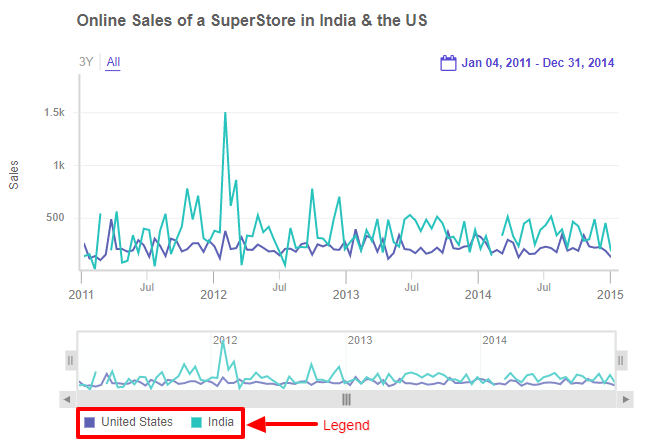Click the 2013 marker in the navigator
This screenshot has height=440, width=650.
coord(359,340)
